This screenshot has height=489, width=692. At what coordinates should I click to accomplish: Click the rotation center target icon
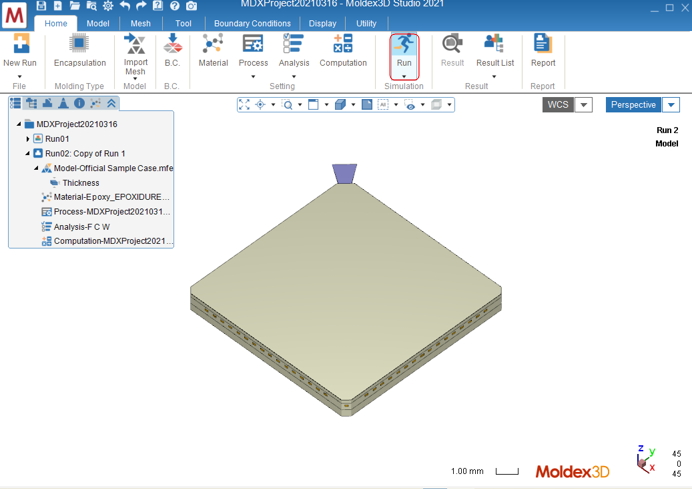260,105
